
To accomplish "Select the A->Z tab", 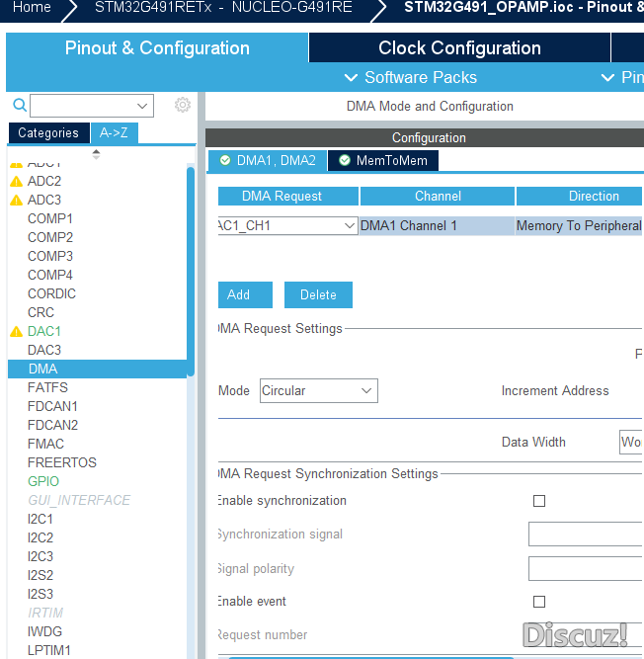I will coord(114,133).
